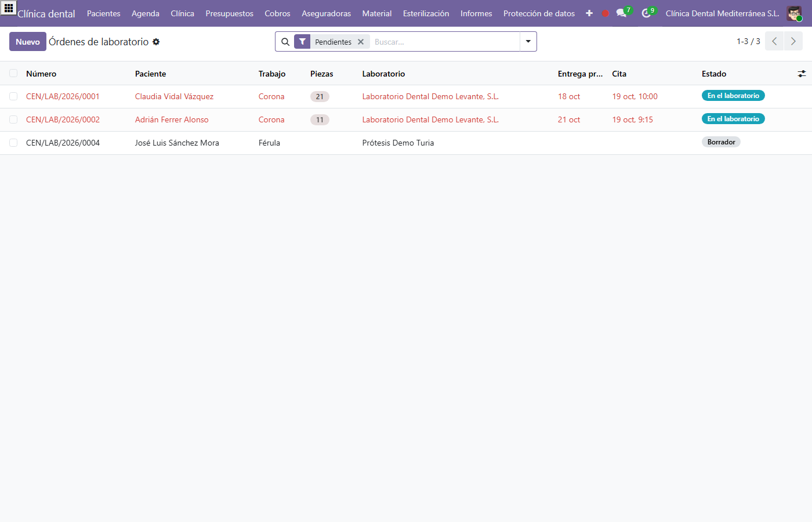Select the checkbox for CEN/LAB/2026/0001
Image resolution: width=812 pixels, height=522 pixels.
pyautogui.click(x=13, y=96)
